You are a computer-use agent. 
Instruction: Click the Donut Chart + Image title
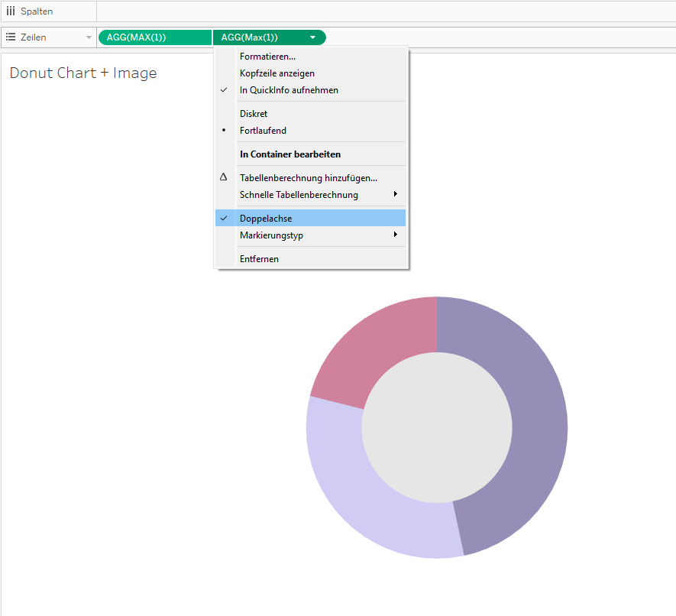[83, 73]
